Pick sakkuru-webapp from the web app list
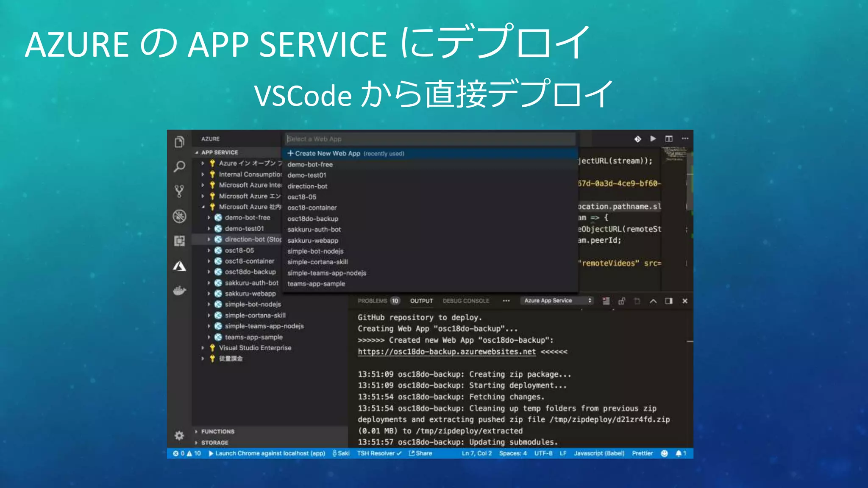The height and width of the screenshot is (488, 868). 430,240
